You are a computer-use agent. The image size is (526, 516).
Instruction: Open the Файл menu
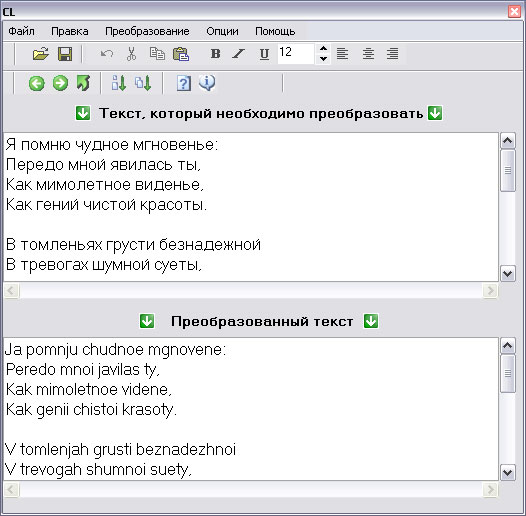[x=21, y=31]
